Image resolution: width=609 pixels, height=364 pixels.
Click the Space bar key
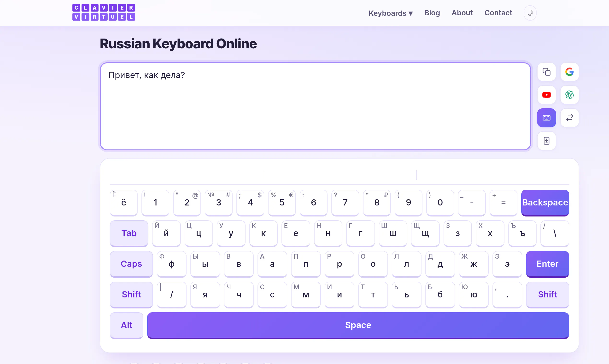[358, 325]
